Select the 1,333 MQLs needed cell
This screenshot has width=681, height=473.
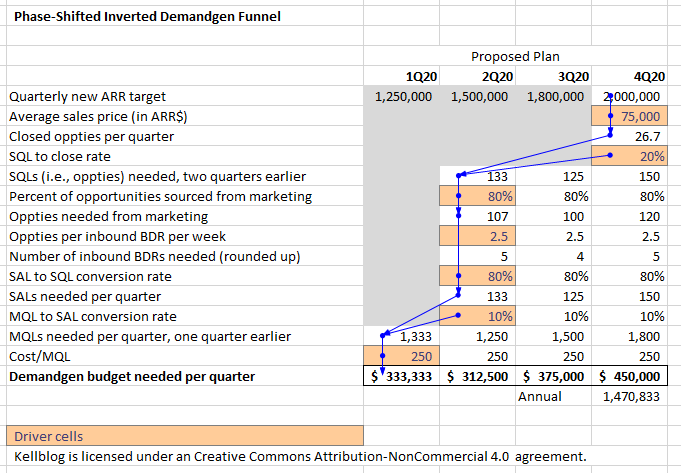(401, 336)
